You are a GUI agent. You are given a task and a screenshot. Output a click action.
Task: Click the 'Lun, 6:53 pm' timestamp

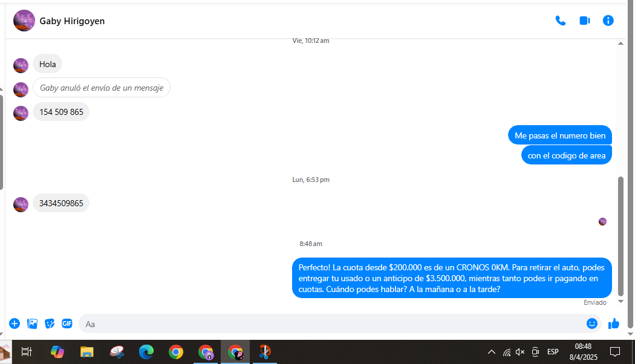311,180
